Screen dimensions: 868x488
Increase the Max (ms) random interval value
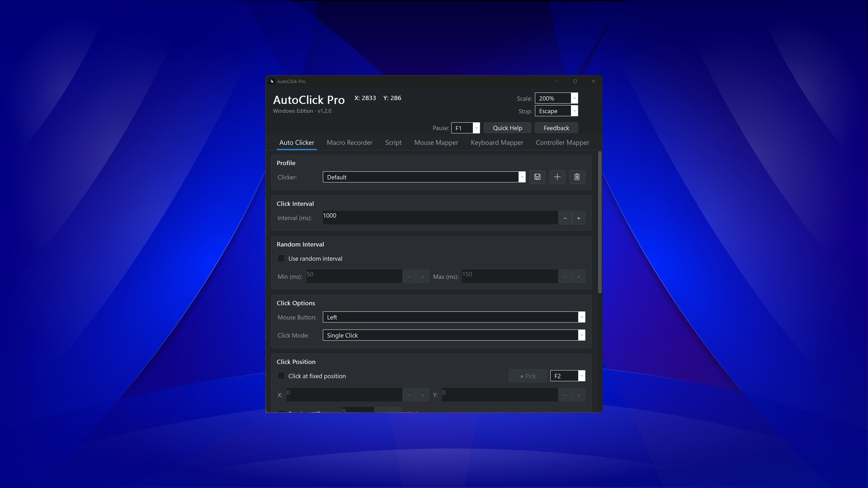point(579,277)
